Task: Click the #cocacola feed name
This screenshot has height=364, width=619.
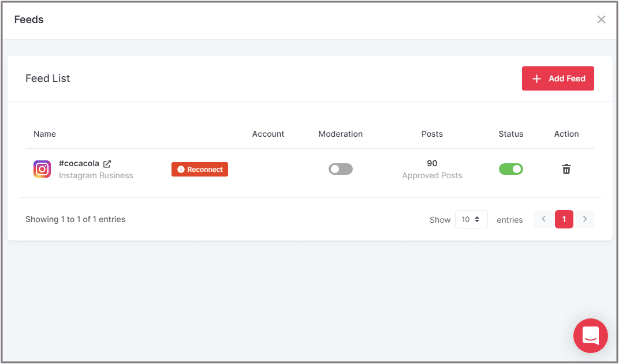Action: 79,164
